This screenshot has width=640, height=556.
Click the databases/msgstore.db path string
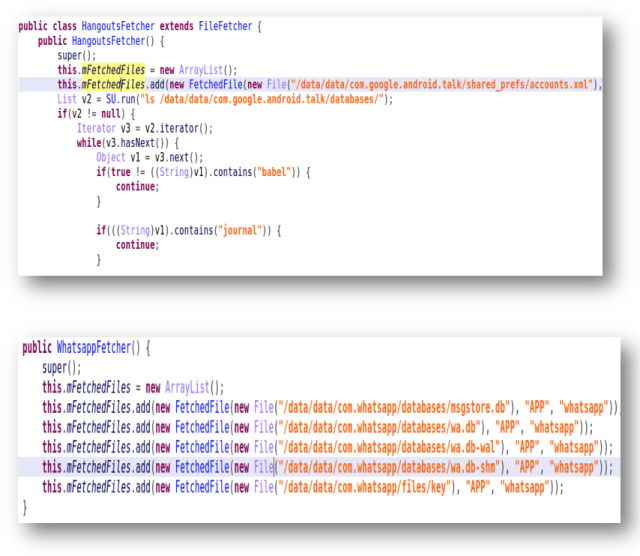click(x=395, y=407)
